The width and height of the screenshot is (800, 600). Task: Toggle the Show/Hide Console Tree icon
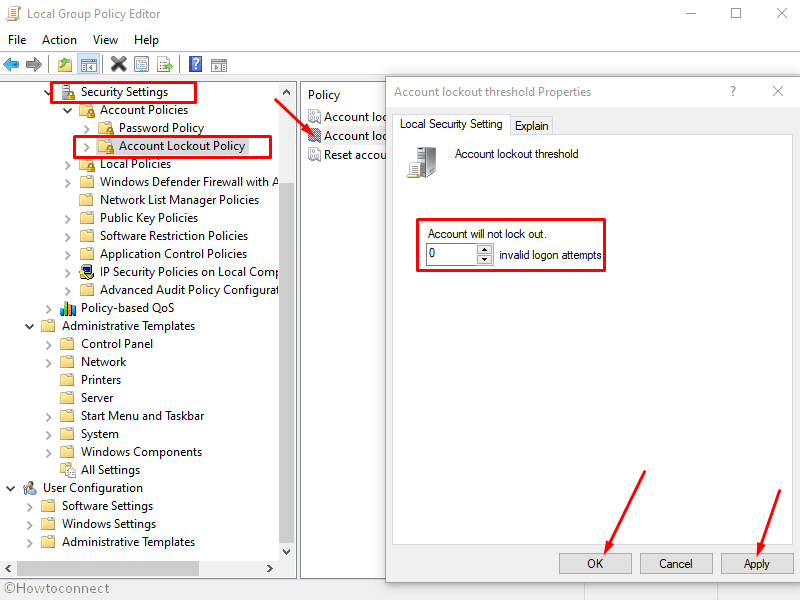coord(88,65)
